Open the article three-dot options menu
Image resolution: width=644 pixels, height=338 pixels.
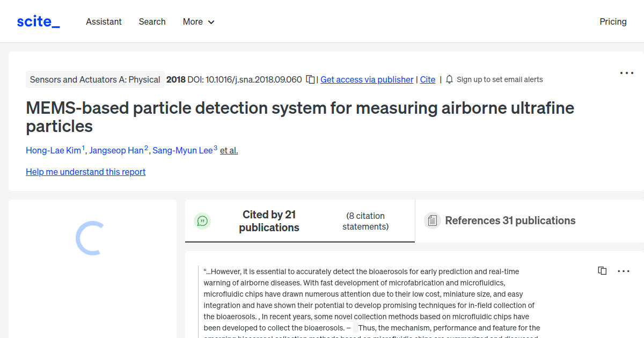point(626,72)
